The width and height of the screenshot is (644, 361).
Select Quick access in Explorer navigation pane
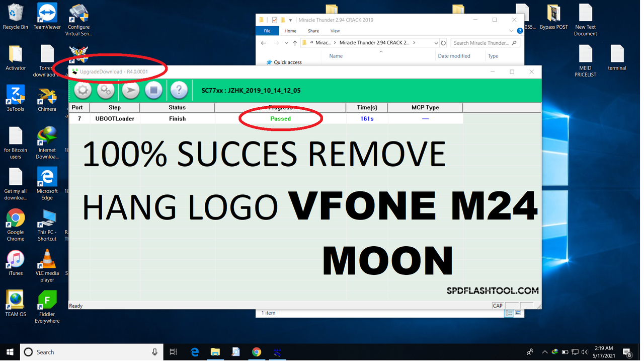(x=284, y=62)
